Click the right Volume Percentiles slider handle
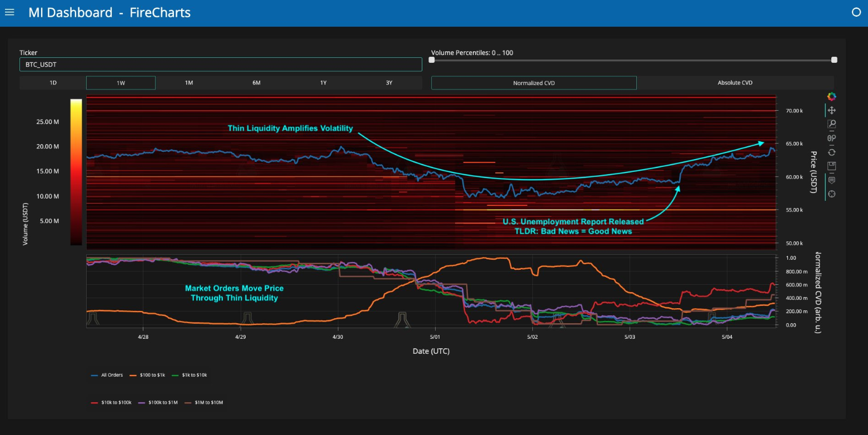Viewport: 868px width, 435px height. coord(834,60)
